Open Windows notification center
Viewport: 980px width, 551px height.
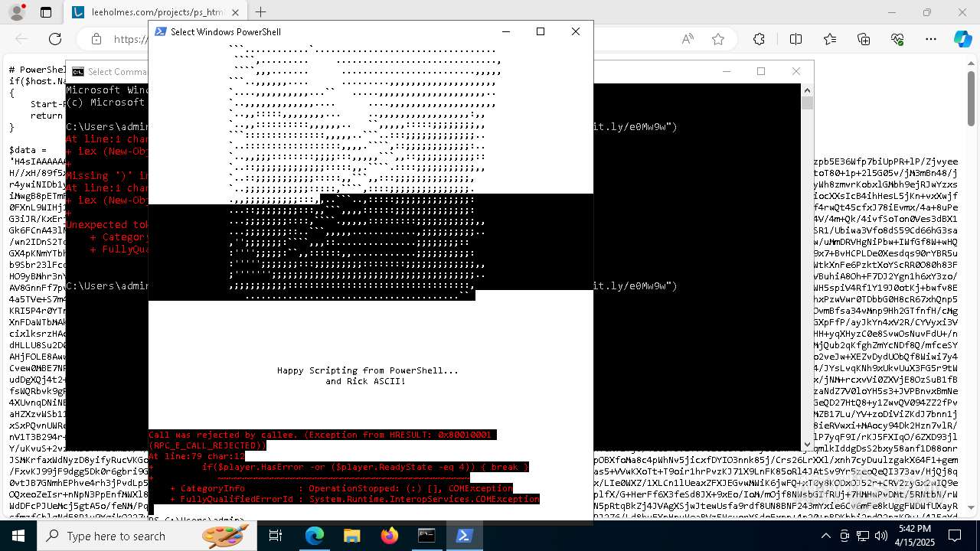(953, 536)
